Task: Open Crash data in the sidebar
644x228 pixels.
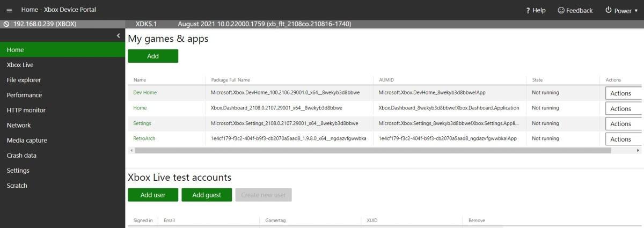Action: point(62,155)
